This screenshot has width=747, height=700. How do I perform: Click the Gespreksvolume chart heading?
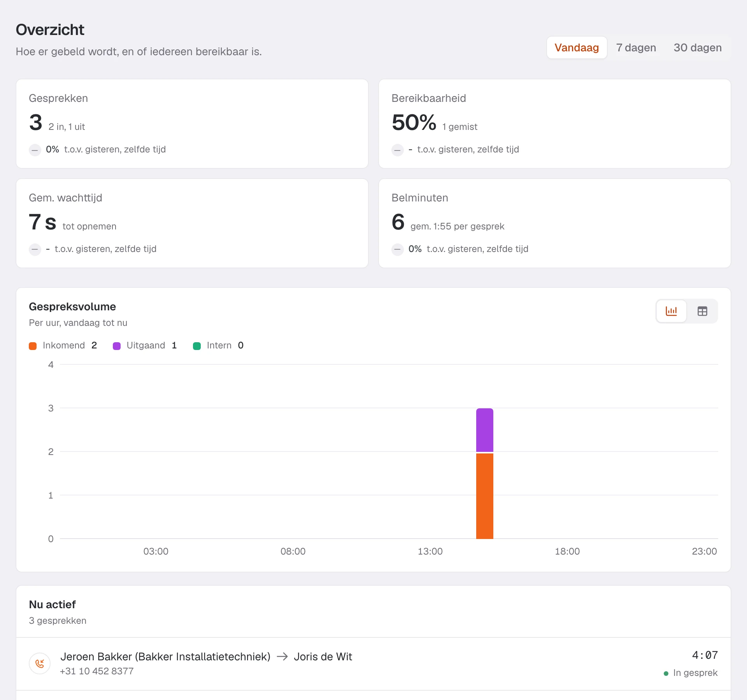click(72, 306)
